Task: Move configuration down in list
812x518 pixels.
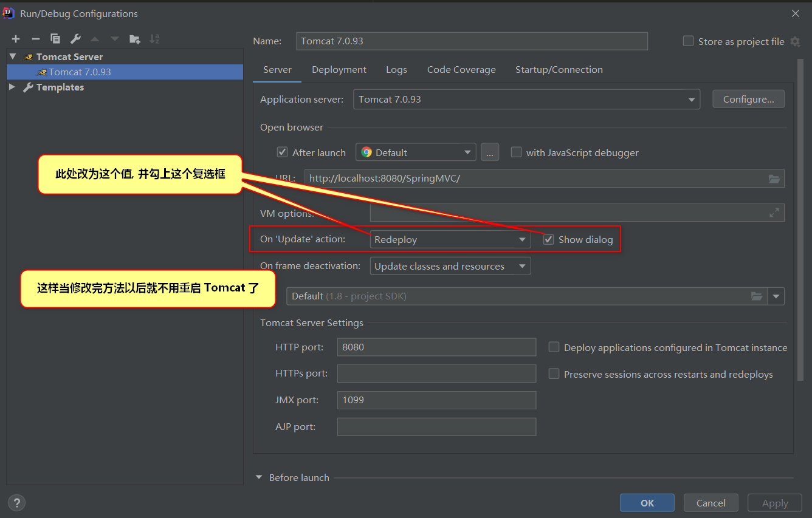Action: tap(114, 39)
